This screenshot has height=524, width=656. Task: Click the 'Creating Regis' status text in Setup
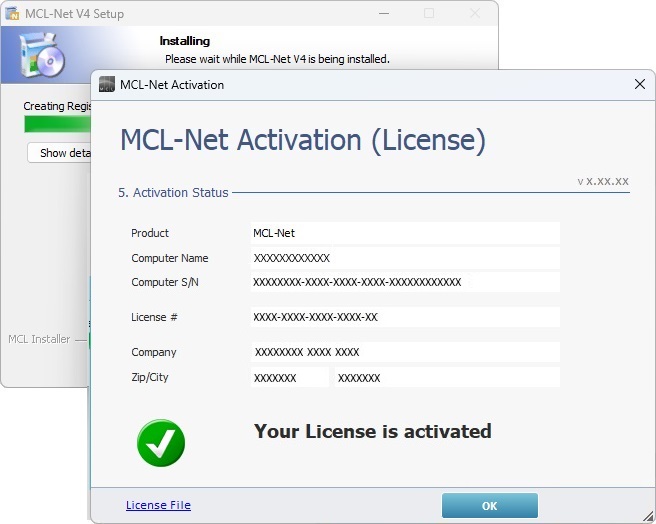(x=57, y=106)
